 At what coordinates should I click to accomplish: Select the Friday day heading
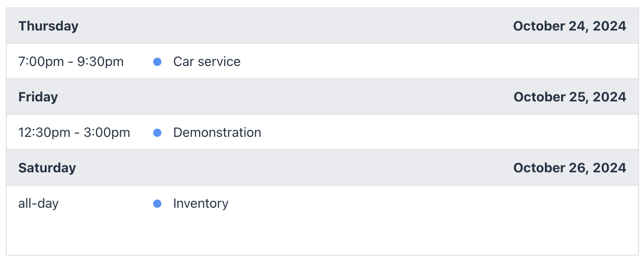(x=38, y=97)
